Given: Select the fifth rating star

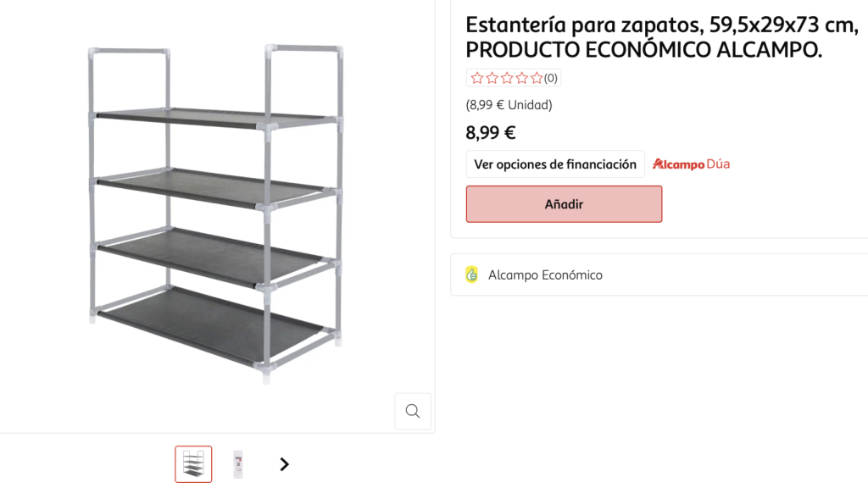Looking at the screenshot, I should point(537,77).
